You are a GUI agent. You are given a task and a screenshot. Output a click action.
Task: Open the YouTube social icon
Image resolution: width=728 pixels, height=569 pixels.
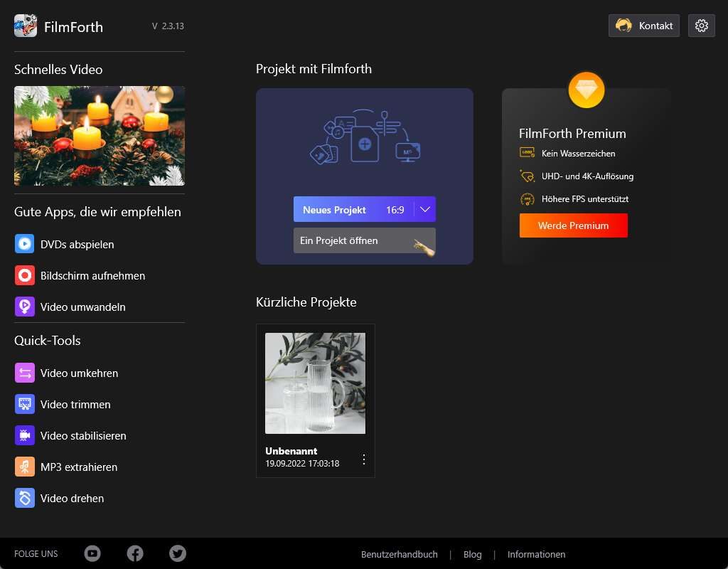click(x=92, y=553)
